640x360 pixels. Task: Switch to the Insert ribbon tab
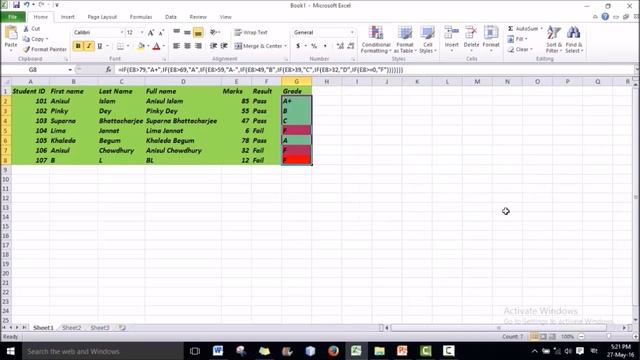(x=67, y=17)
